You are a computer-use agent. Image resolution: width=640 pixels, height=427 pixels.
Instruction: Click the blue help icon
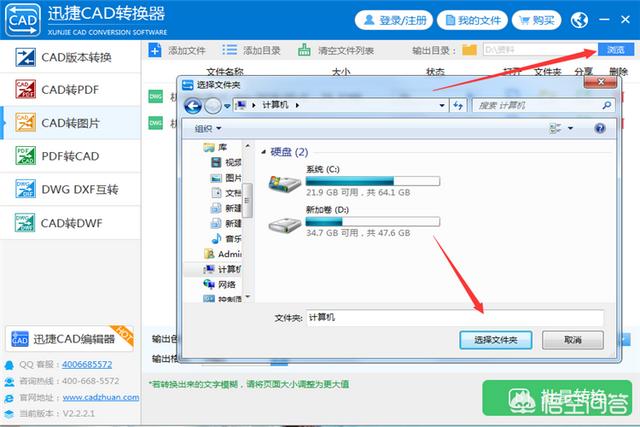point(600,129)
